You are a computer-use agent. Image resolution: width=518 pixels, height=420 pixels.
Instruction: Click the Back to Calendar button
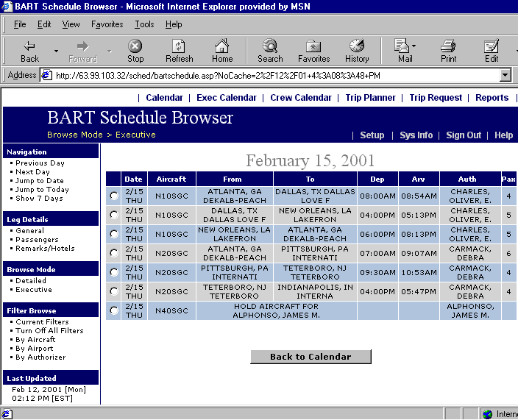(311, 357)
